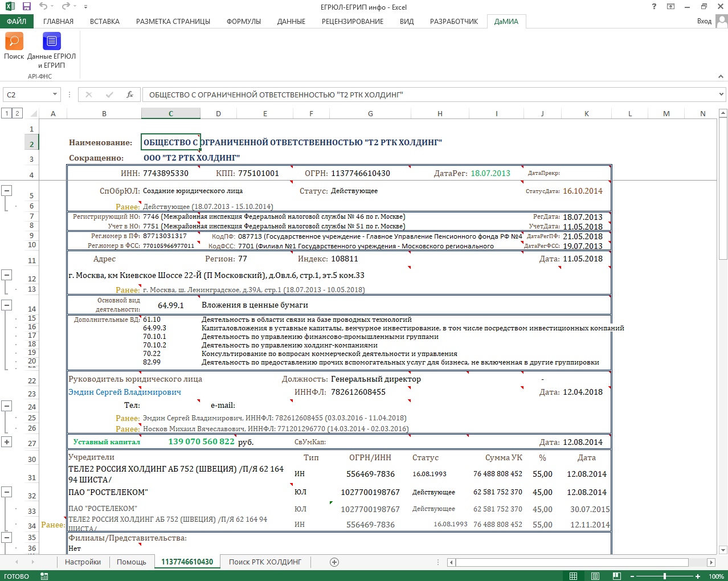The width and height of the screenshot is (728, 581).
Task: Click the insert function fx icon
Action: click(130, 95)
